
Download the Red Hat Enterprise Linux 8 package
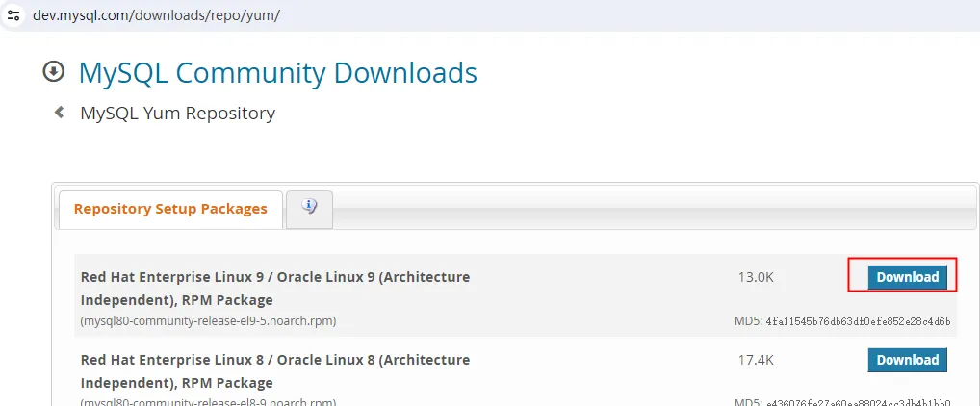pos(907,360)
